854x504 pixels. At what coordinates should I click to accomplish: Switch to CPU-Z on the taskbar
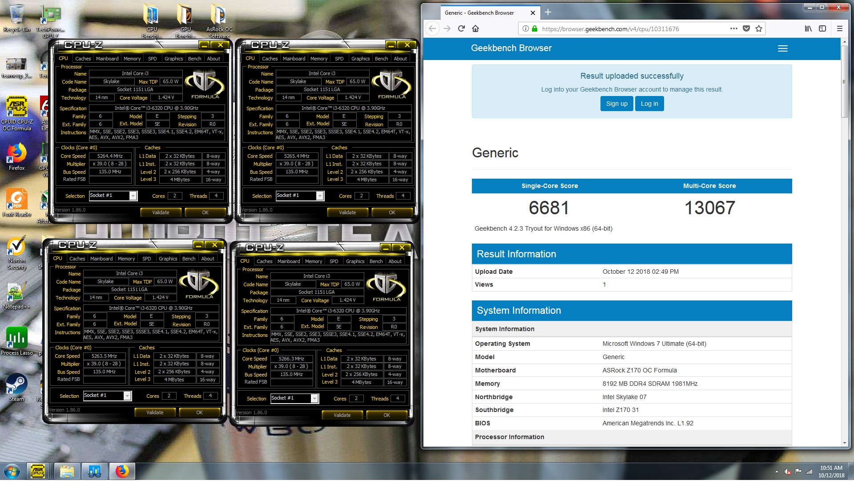tap(38, 471)
